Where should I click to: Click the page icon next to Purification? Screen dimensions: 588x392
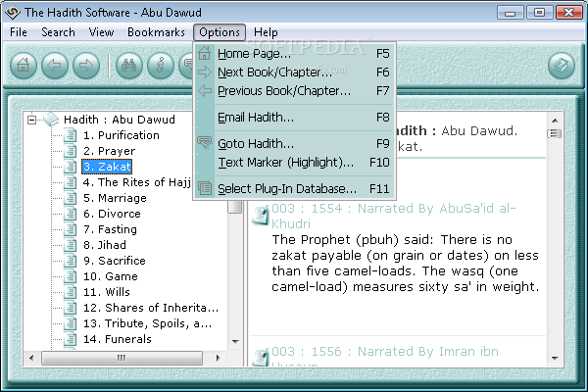[x=71, y=135]
